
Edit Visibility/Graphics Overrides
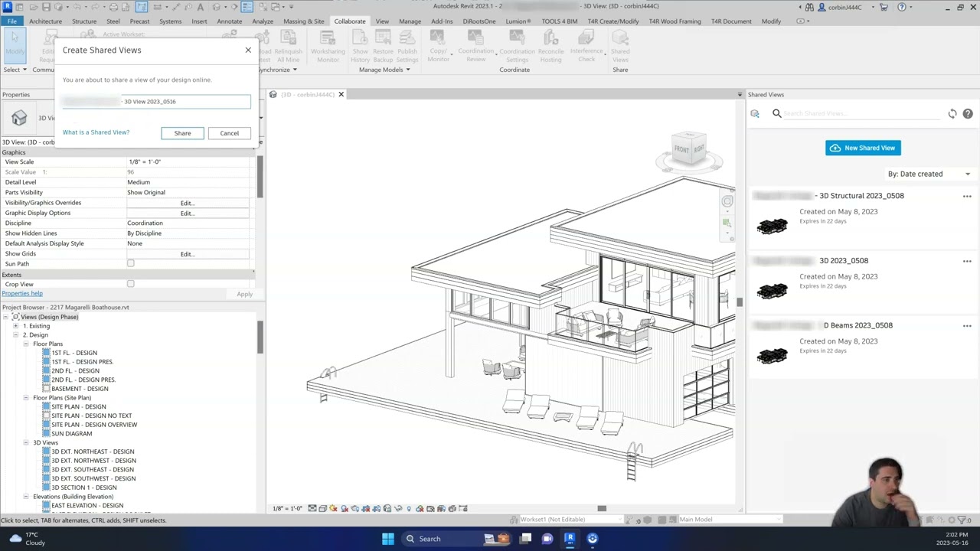pos(188,203)
